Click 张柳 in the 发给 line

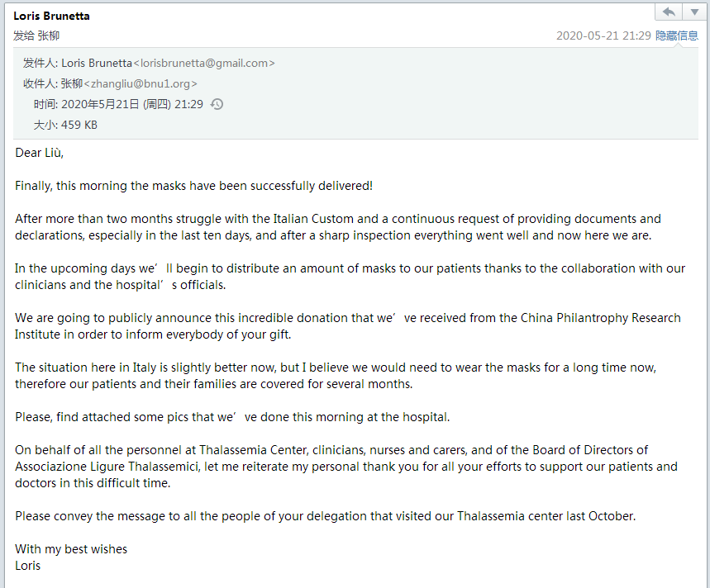pyautogui.click(x=48, y=36)
